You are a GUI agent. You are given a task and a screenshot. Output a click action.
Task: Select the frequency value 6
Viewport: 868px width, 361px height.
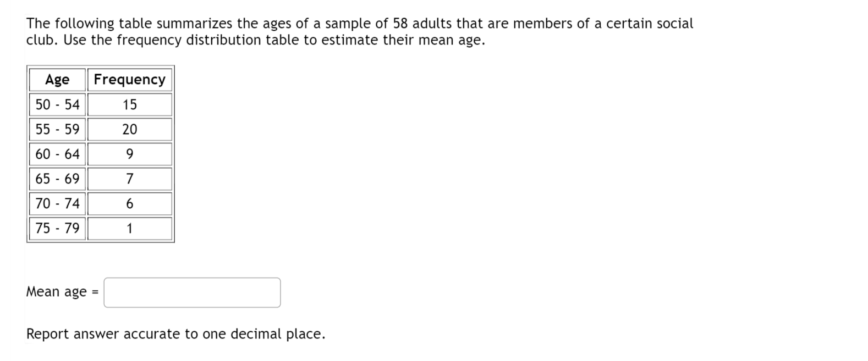[129, 203]
